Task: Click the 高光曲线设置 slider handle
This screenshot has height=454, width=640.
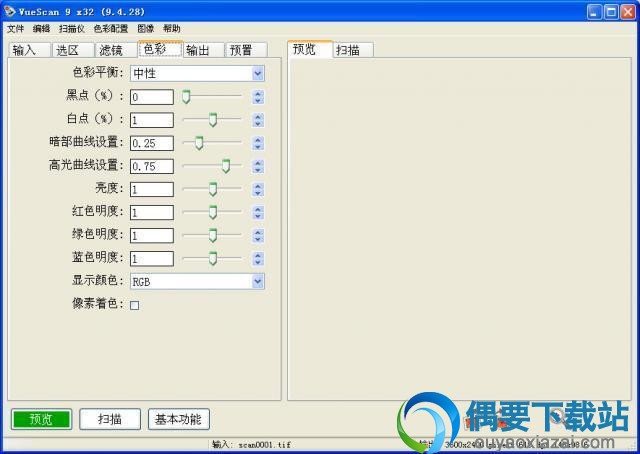Action: (226, 166)
